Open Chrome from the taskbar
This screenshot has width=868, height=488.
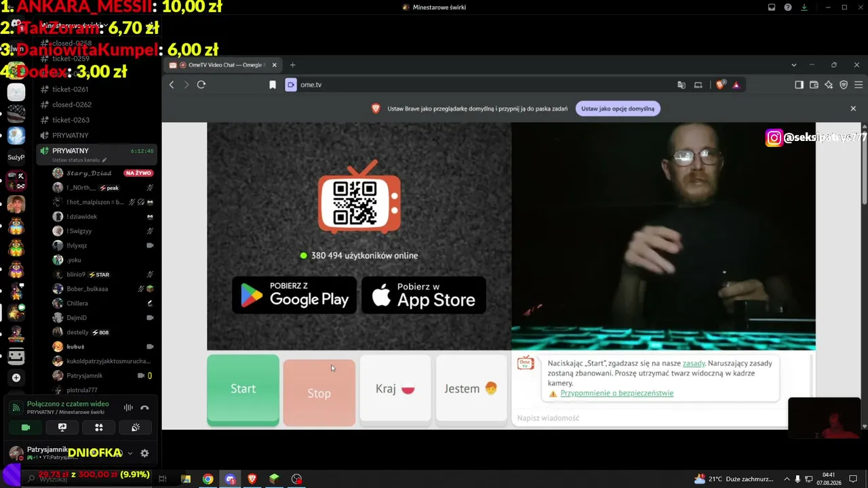click(208, 479)
